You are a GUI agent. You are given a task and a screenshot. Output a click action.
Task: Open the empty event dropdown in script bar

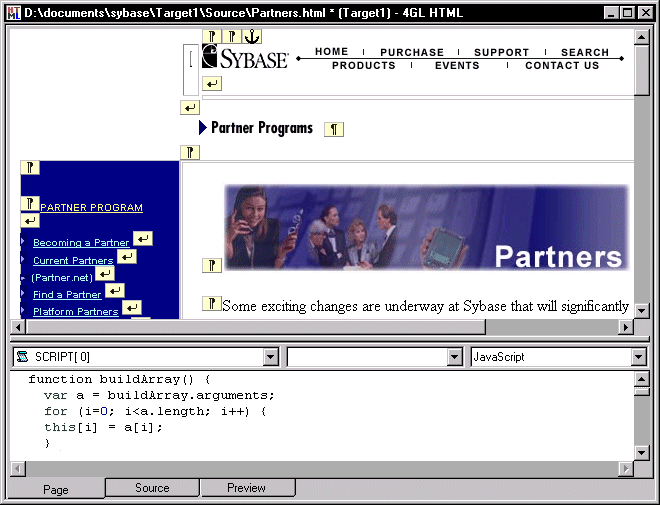[x=454, y=357]
